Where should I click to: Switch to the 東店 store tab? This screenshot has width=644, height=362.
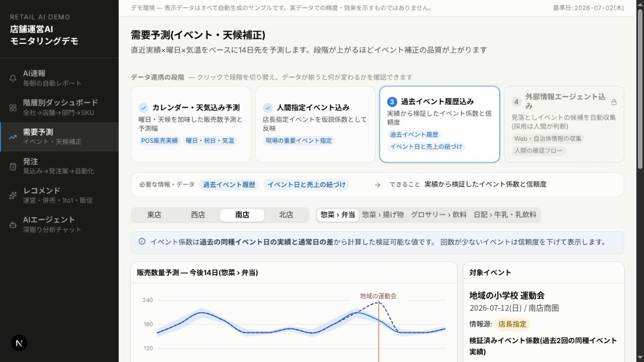(x=154, y=215)
